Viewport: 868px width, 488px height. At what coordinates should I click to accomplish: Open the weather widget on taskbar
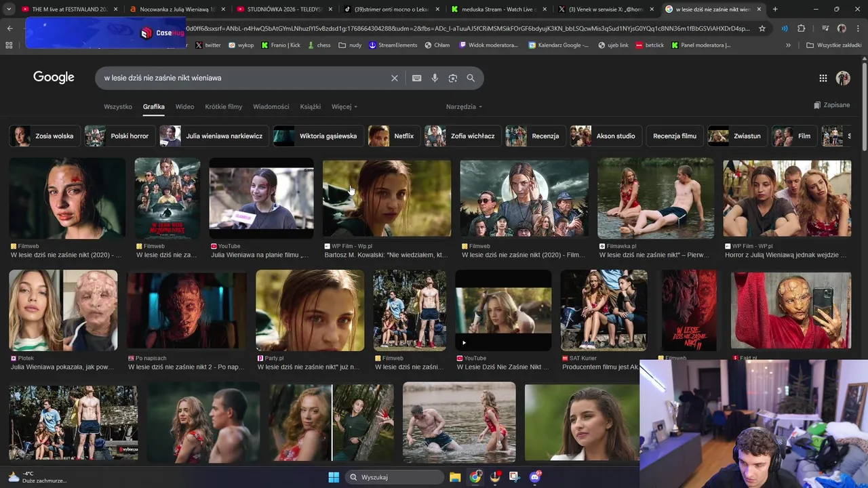[36, 477]
